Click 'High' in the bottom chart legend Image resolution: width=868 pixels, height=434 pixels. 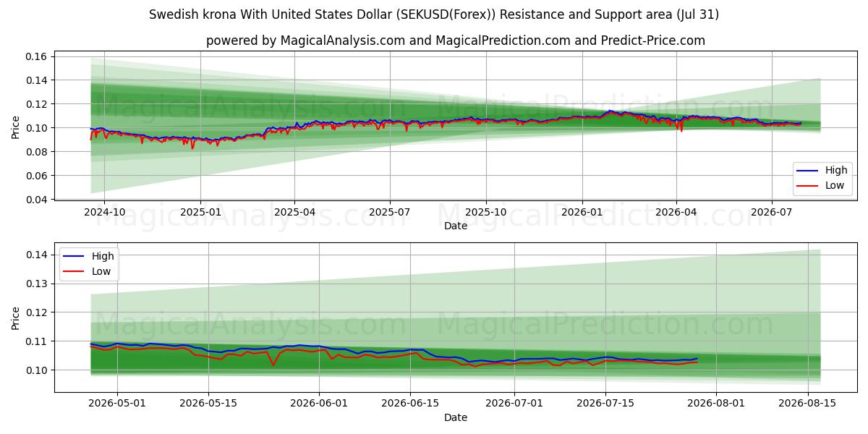tap(103, 256)
